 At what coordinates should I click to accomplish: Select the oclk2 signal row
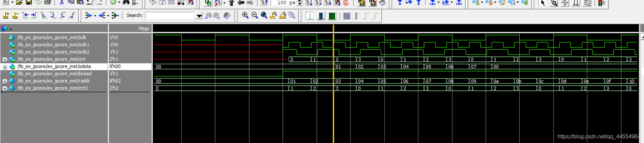pos(54,52)
